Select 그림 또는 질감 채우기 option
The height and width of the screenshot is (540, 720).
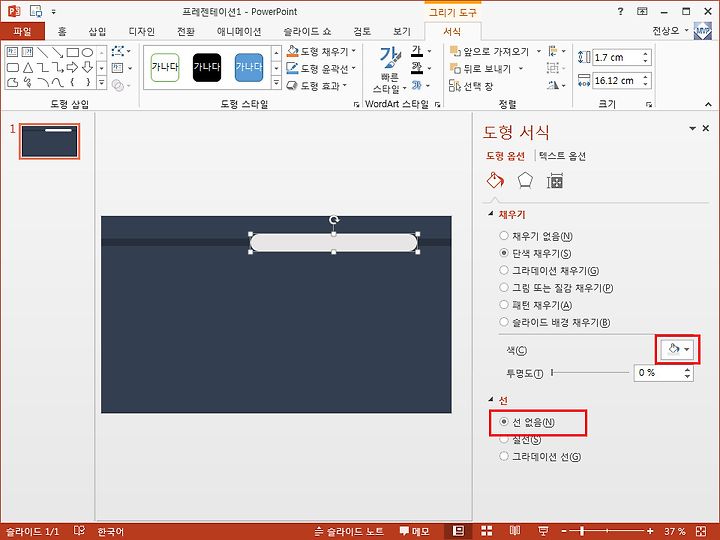(x=504, y=287)
